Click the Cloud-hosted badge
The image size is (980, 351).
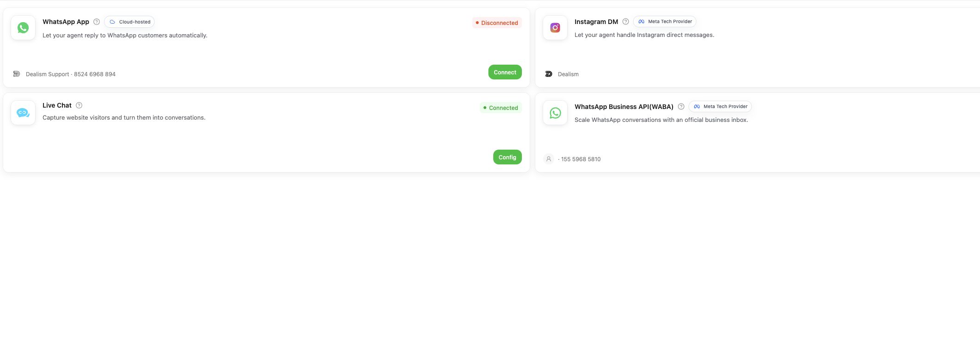click(x=129, y=22)
